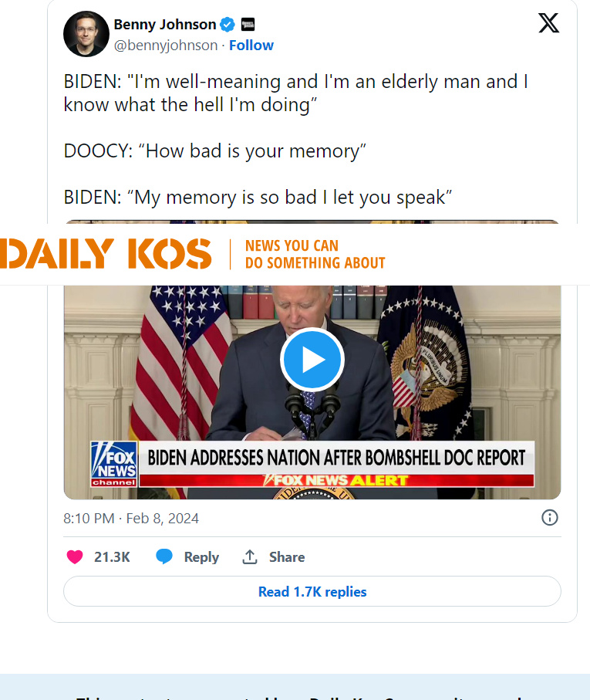Click the tweet info circle icon
This screenshot has width=590, height=700.
pyautogui.click(x=549, y=517)
